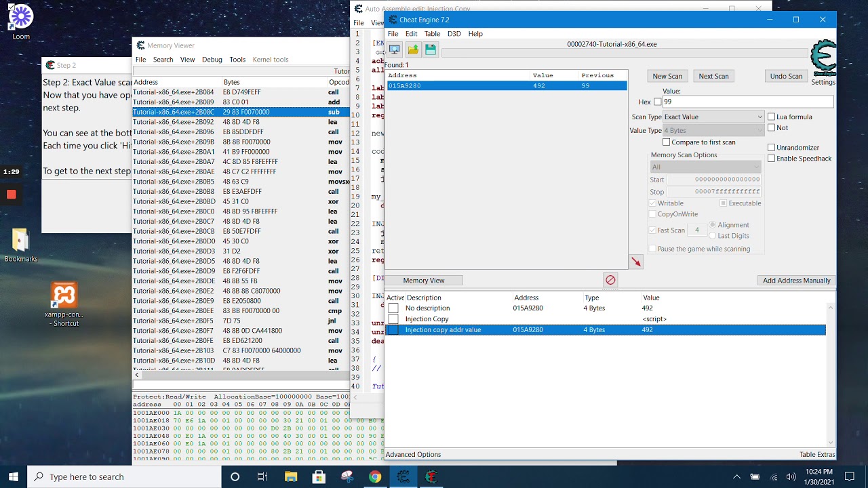
Task: Click the New Scan button
Action: pos(667,76)
